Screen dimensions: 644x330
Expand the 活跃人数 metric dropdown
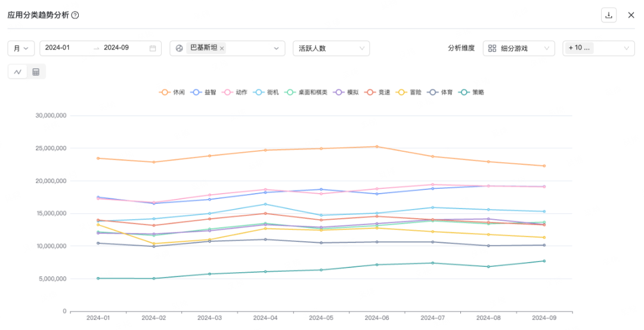tap(331, 48)
